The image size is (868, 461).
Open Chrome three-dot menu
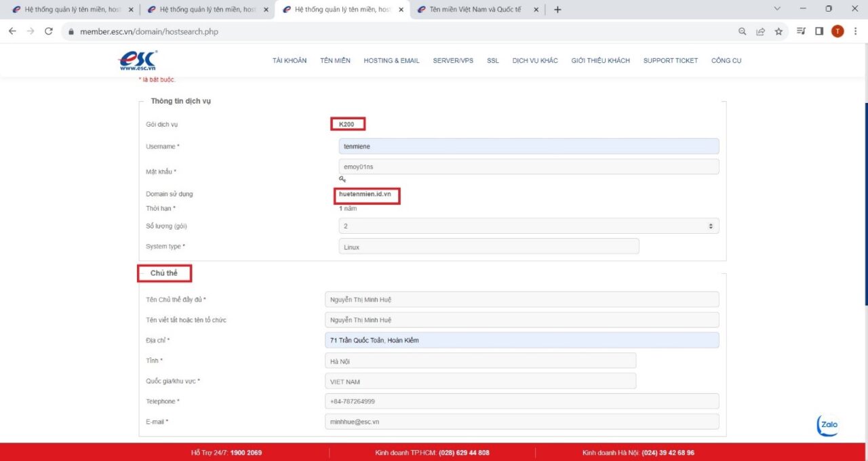(855, 31)
